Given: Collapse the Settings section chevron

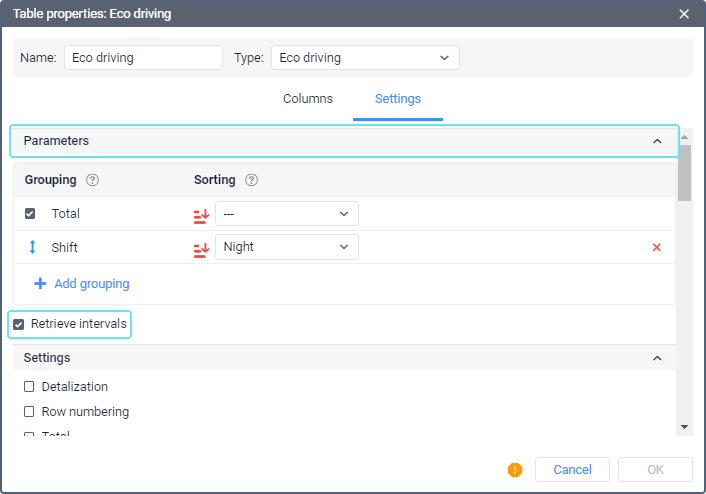Looking at the screenshot, I should coord(657,358).
